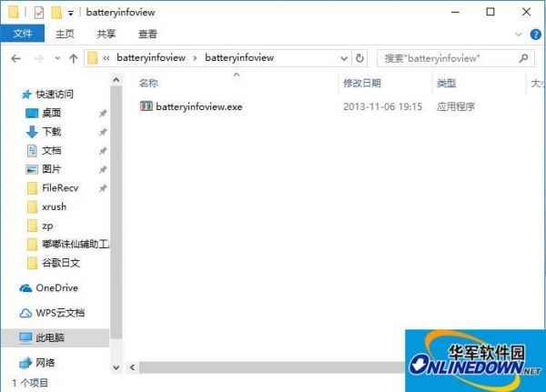The width and height of the screenshot is (546, 392).
Task: Sort files by 名称 column header
Action: (x=148, y=83)
